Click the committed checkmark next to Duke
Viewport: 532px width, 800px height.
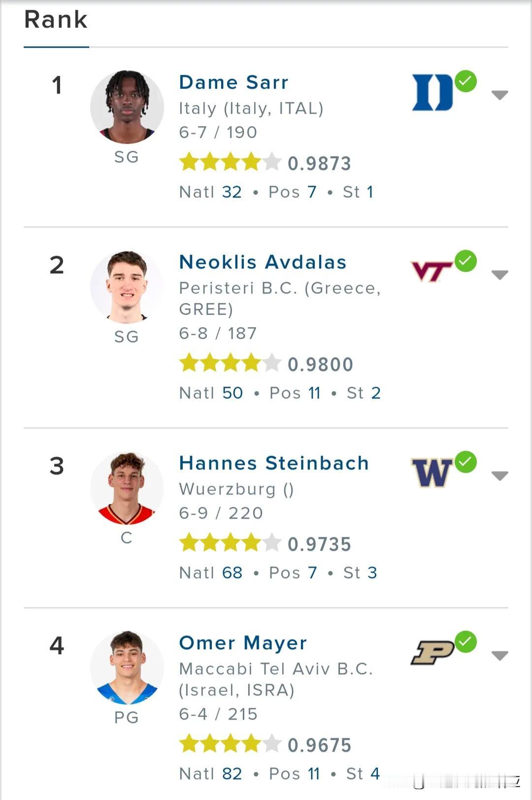point(465,81)
